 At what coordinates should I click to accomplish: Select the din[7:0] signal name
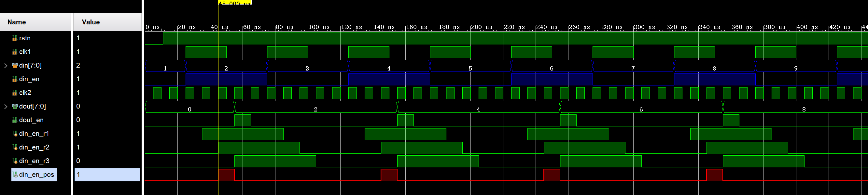[30, 65]
